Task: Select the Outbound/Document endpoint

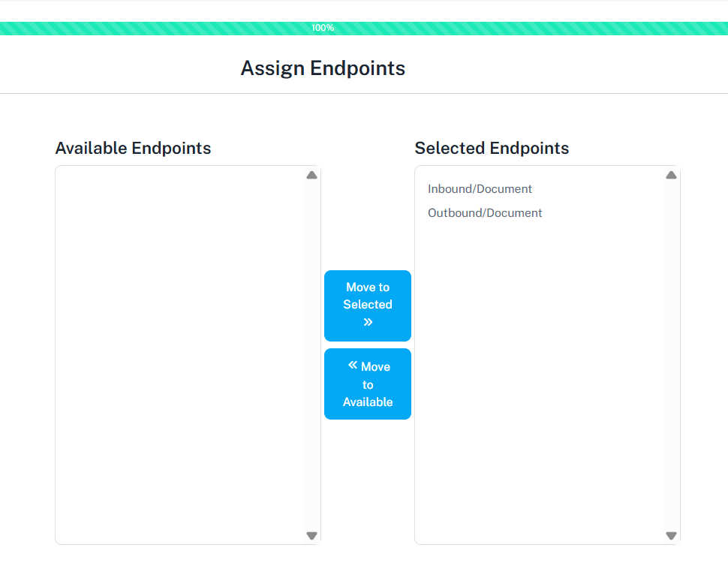Action: point(485,213)
